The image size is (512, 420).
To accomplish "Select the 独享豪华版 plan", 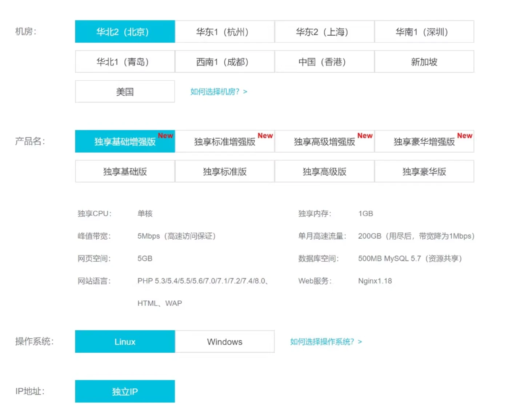I will (424, 171).
